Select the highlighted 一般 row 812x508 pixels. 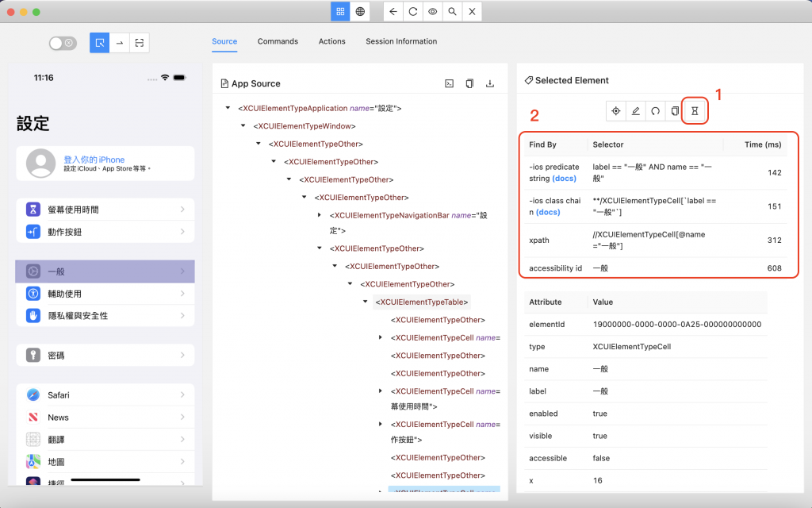[105, 271]
